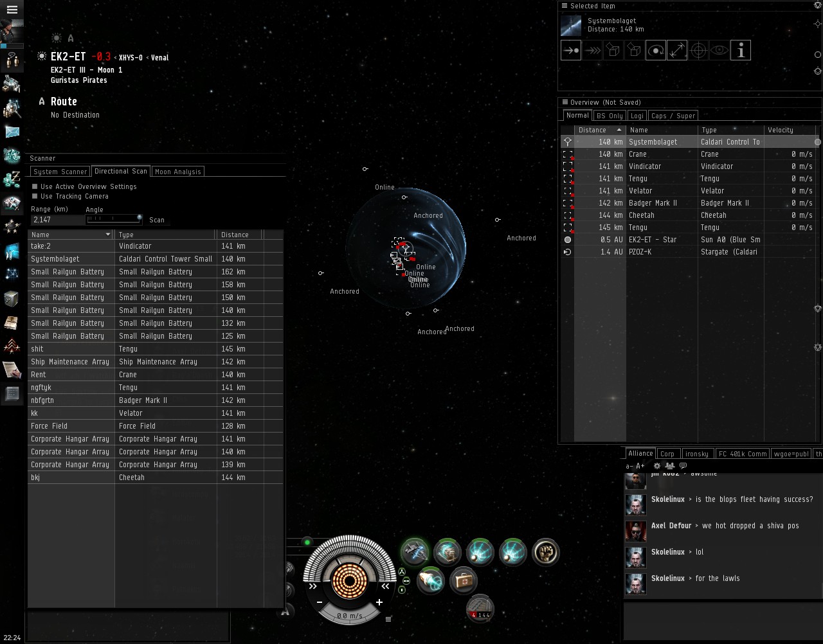Screen dimensions: 823x644
Task: Open the magnifier icon in the Neocom sidebar
Action: click(12, 108)
